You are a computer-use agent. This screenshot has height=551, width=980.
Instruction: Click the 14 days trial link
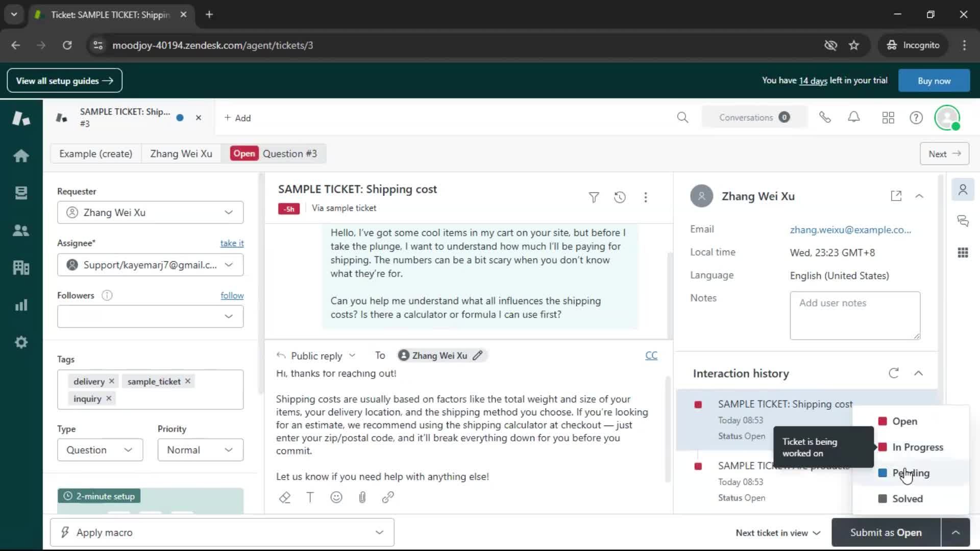point(813,81)
